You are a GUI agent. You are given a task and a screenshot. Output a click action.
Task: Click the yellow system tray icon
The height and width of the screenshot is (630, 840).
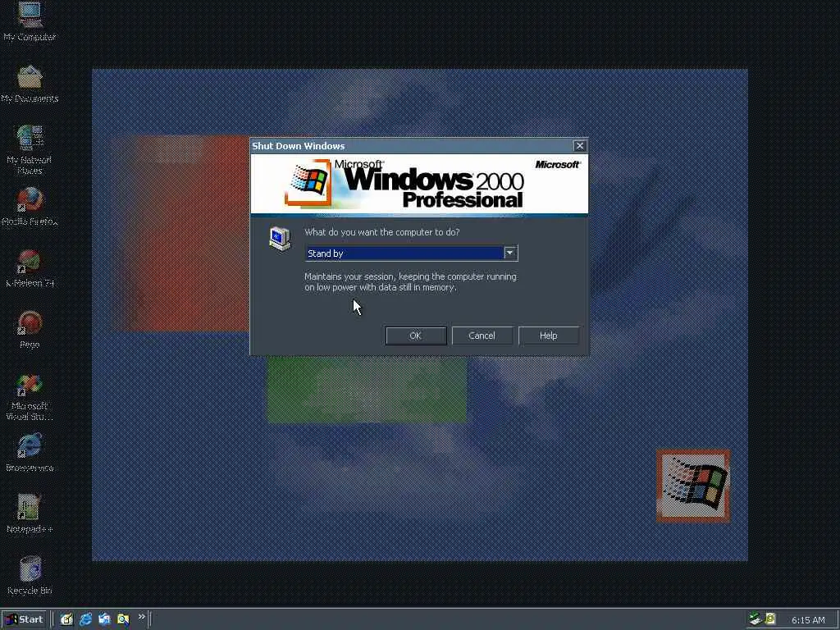point(769,619)
